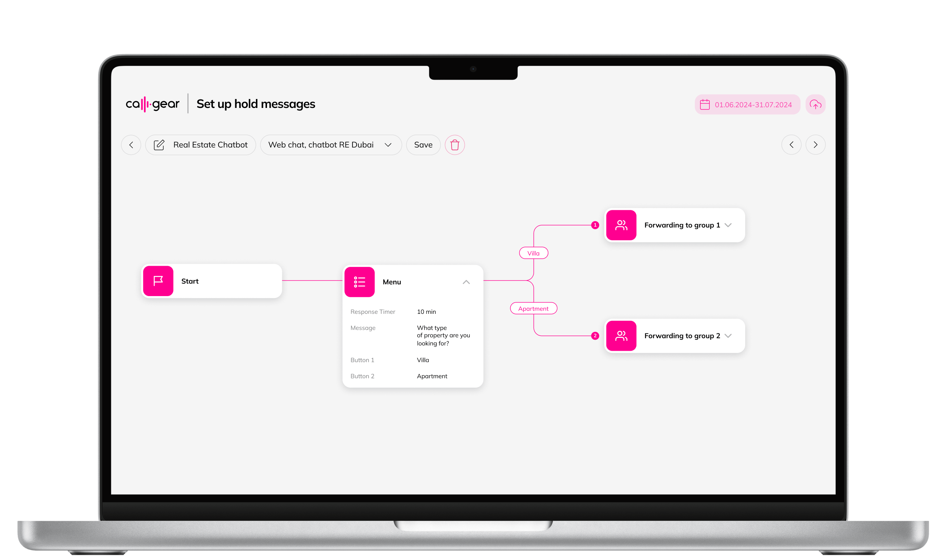946x560 pixels.
Task: Click the Real Estate Chatbot edit pencil icon
Action: point(159,144)
